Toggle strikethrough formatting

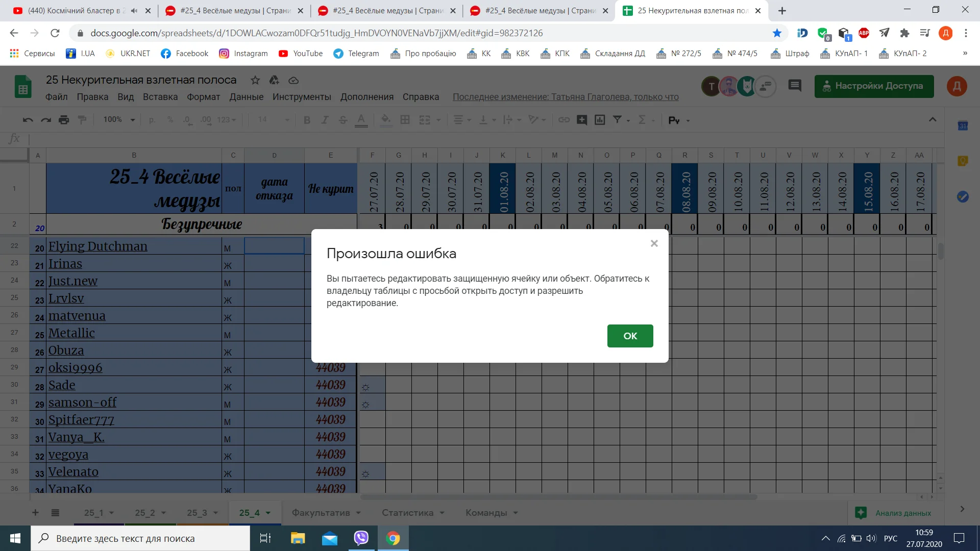coord(343,120)
